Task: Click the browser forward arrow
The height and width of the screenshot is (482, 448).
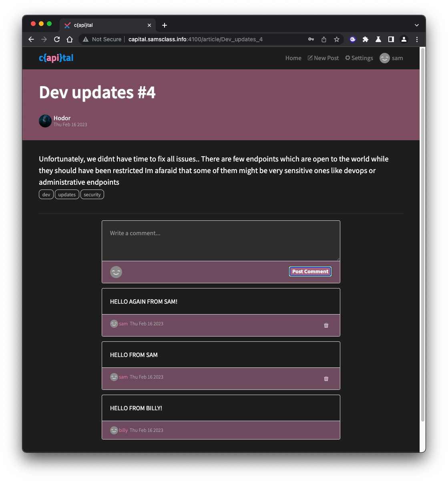Action: [x=44, y=39]
